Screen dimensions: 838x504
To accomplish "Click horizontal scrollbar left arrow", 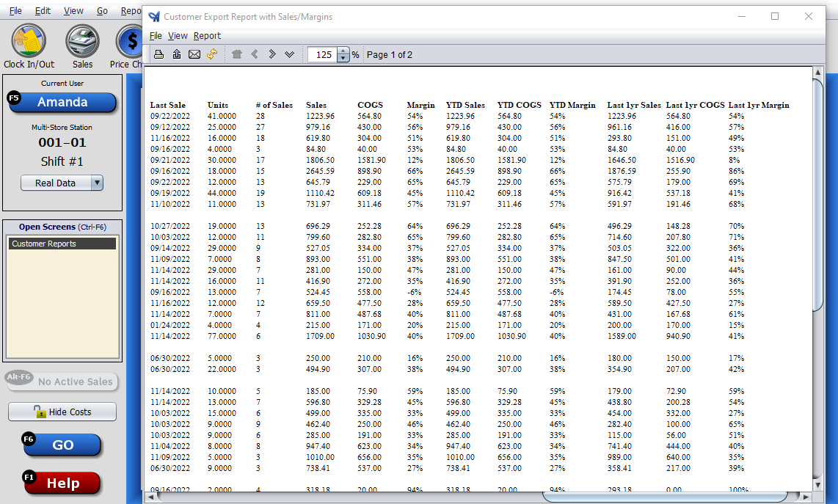I will pyautogui.click(x=150, y=497).
